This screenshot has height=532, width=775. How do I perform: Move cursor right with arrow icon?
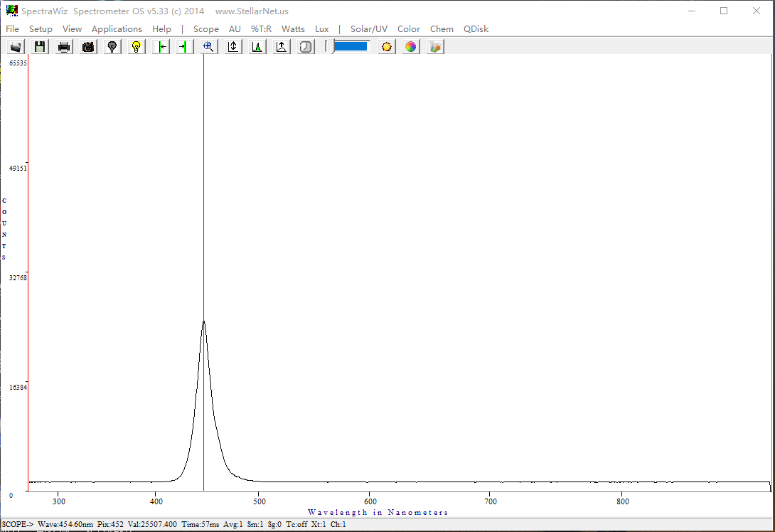pyautogui.click(x=184, y=47)
